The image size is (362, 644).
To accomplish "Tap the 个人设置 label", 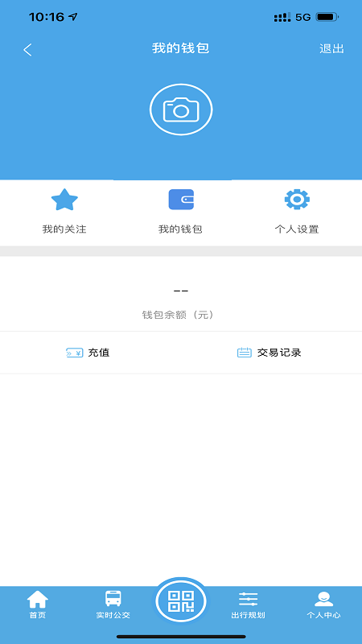I will pyautogui.click(x=297, y=229).
